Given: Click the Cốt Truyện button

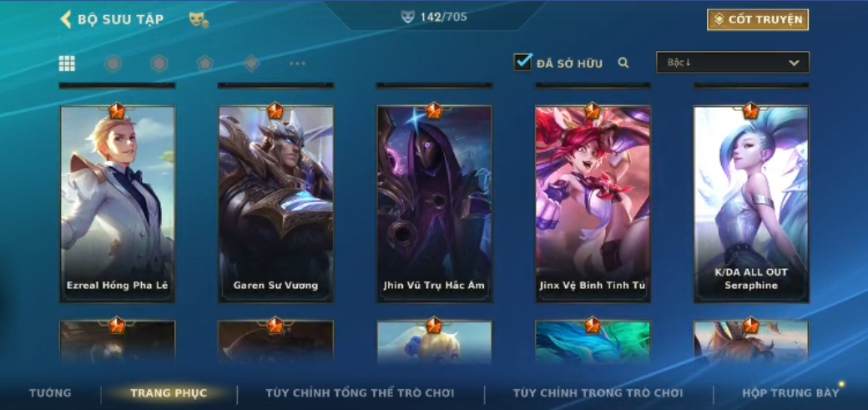Looking at the screenshot, I should (x=758, y=19).
